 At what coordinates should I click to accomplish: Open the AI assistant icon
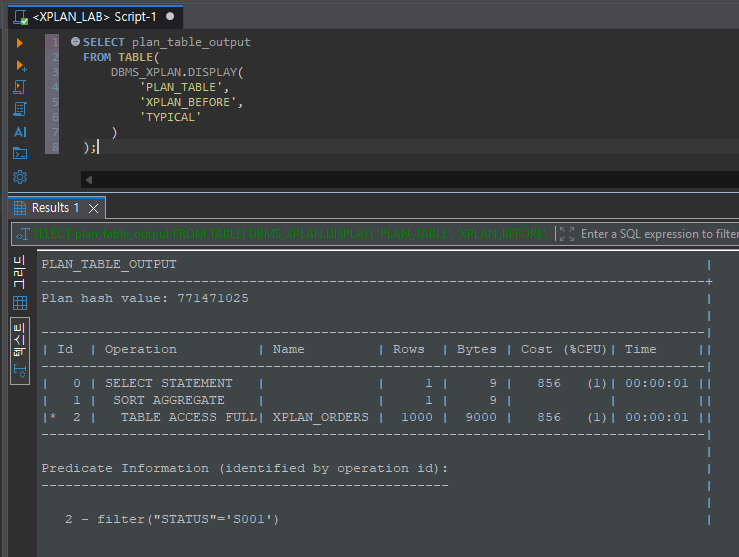pyautogui.click(x=20, y=132)
